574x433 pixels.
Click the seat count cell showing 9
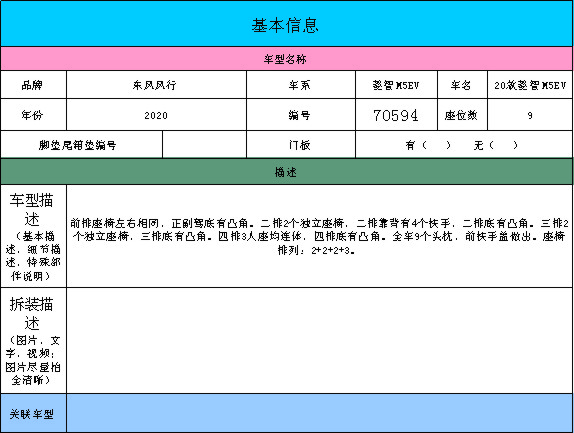coord(530,115)
